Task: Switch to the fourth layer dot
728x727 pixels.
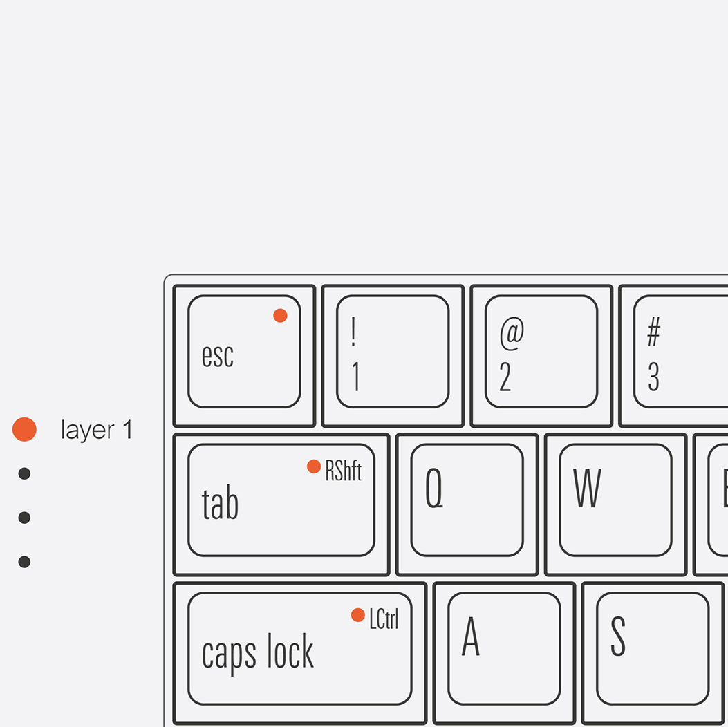Action: point(24,562)
